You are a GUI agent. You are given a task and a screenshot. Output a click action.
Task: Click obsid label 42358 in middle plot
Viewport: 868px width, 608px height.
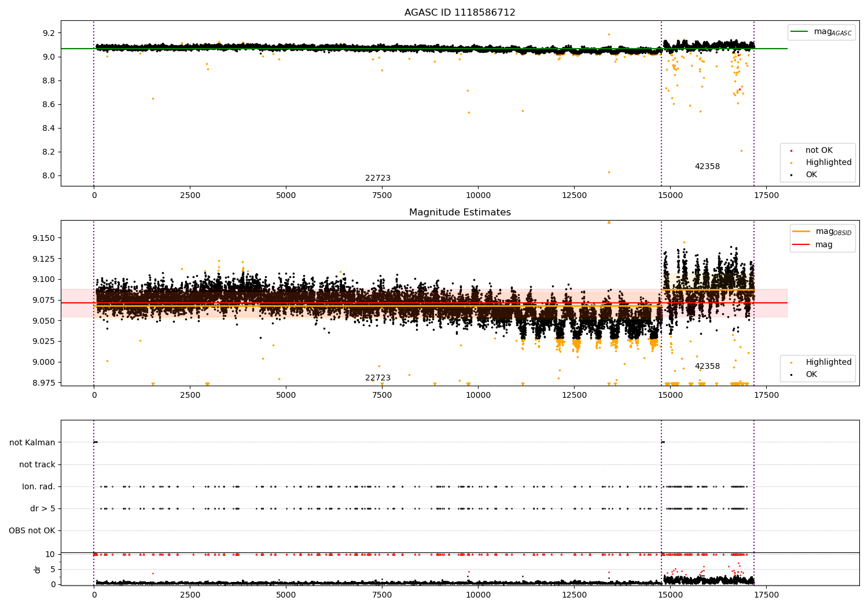coord(707,367)
